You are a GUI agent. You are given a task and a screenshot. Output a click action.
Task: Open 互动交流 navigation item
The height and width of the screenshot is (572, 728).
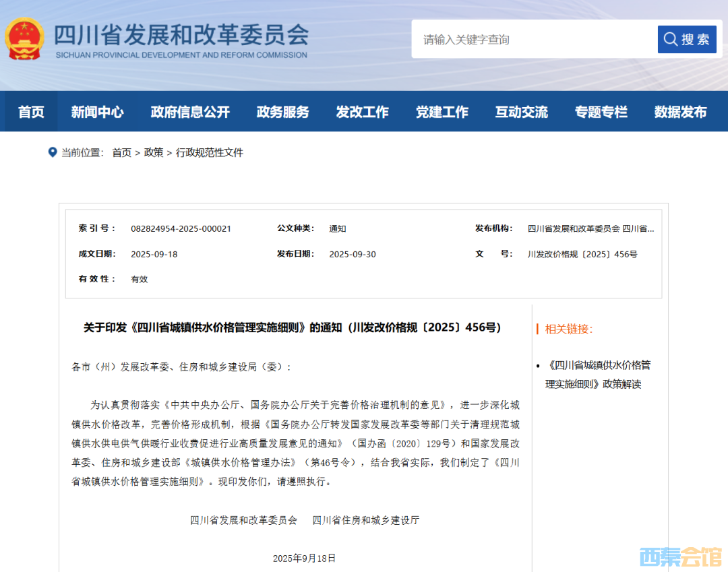click(521, 112)
